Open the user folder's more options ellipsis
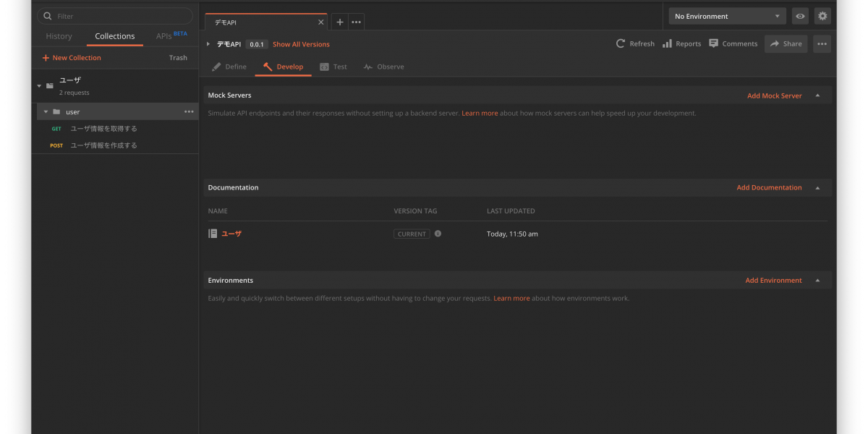This screenshot has height=434, width=868. pyautogui.click(x=189, y=111)
